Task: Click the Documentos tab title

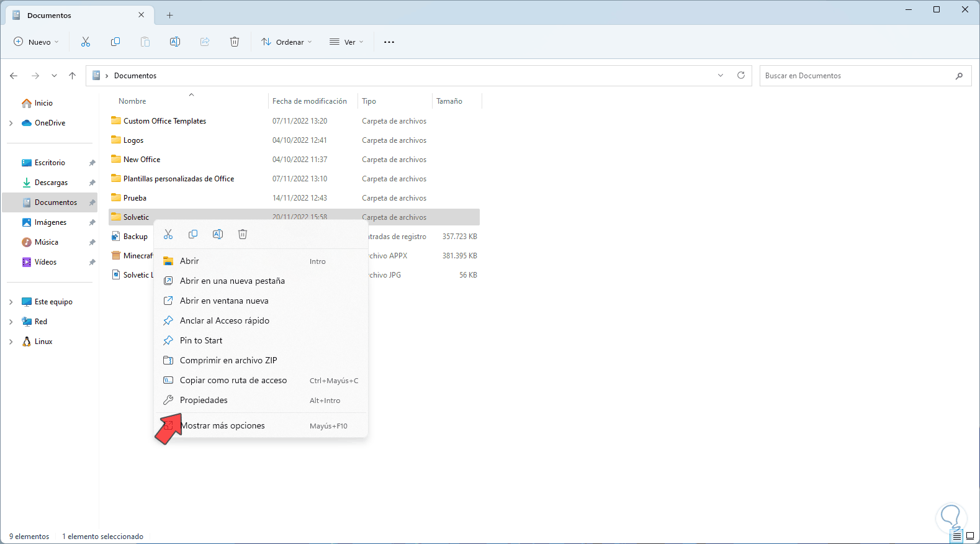Action: pos(49,16)
